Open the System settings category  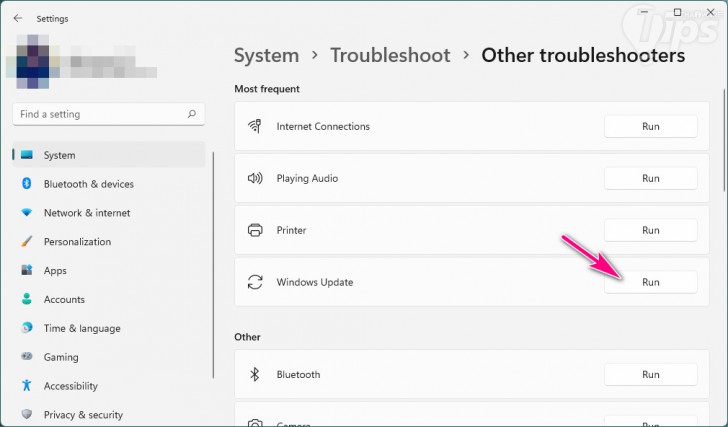click(109, 155)
